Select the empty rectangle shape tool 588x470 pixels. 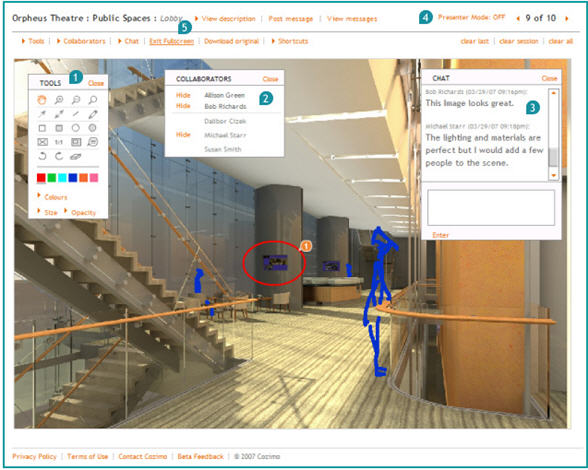[x=42, y=128]
